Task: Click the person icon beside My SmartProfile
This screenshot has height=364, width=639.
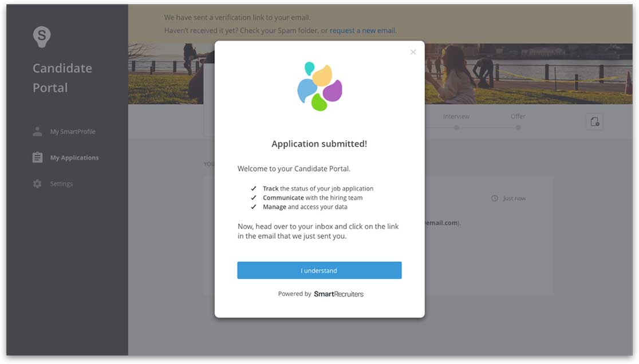Action: click(37, 132)
